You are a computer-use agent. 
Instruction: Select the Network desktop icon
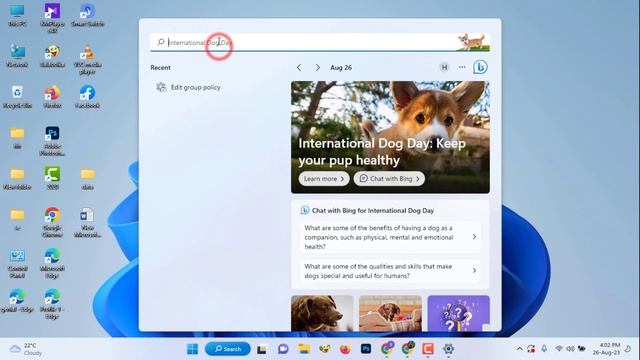17,56
